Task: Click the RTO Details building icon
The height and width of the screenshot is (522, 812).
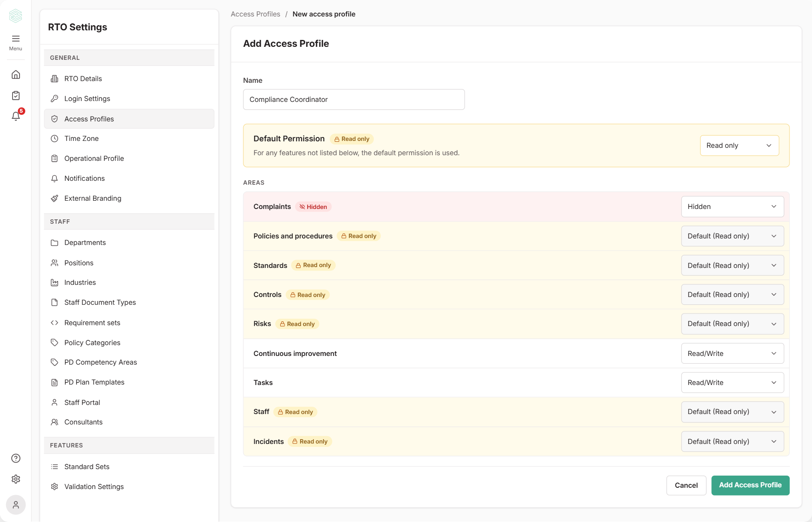Action: click(x=54, y=78)
